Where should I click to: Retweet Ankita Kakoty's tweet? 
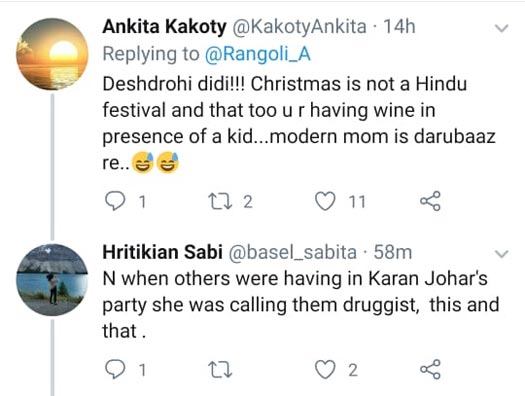220,202
